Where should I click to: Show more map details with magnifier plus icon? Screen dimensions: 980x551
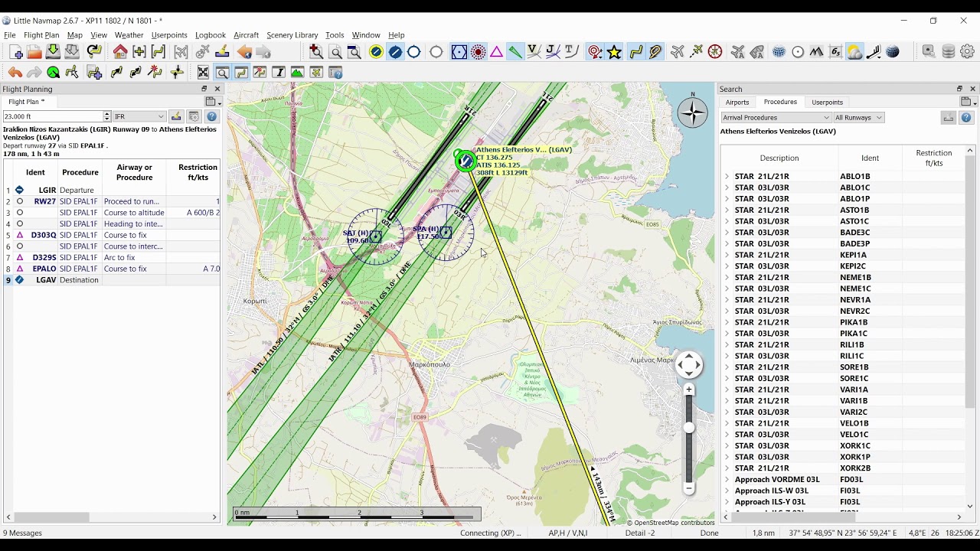[x=315, y=52]
